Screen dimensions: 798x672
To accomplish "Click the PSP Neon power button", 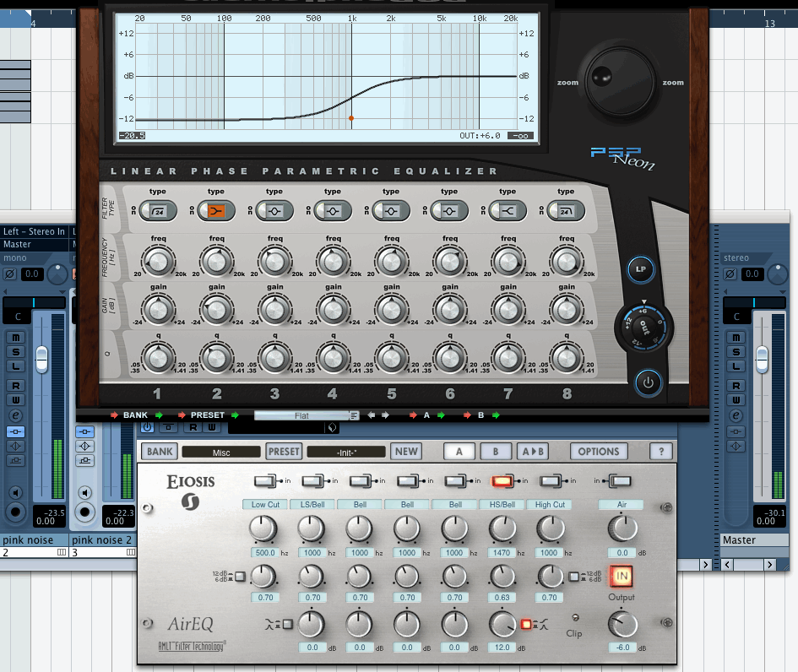I will (x=648, y=382).
